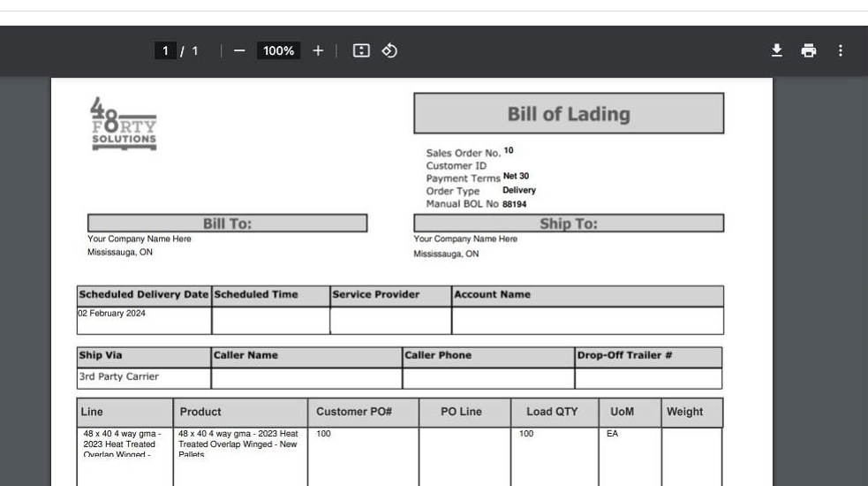Image resolution: width=868 pixels, height=486 pixels.
Task: Click the Load QTY column header
Action: click(x=555, y=413)
